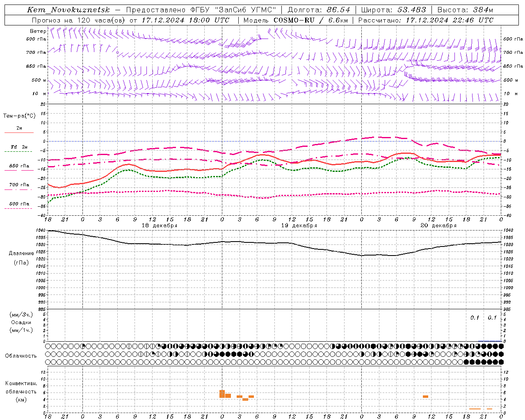525x420 pixels.
Task: Click the longitude value Долгота: 86.54
Action: click(x=319, y=10)
